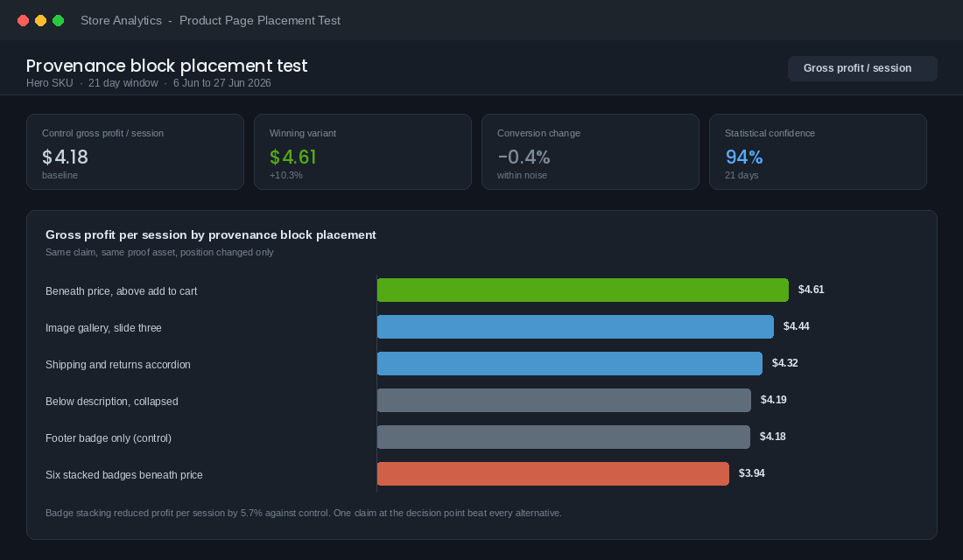Click the green maximize window button

59,21
